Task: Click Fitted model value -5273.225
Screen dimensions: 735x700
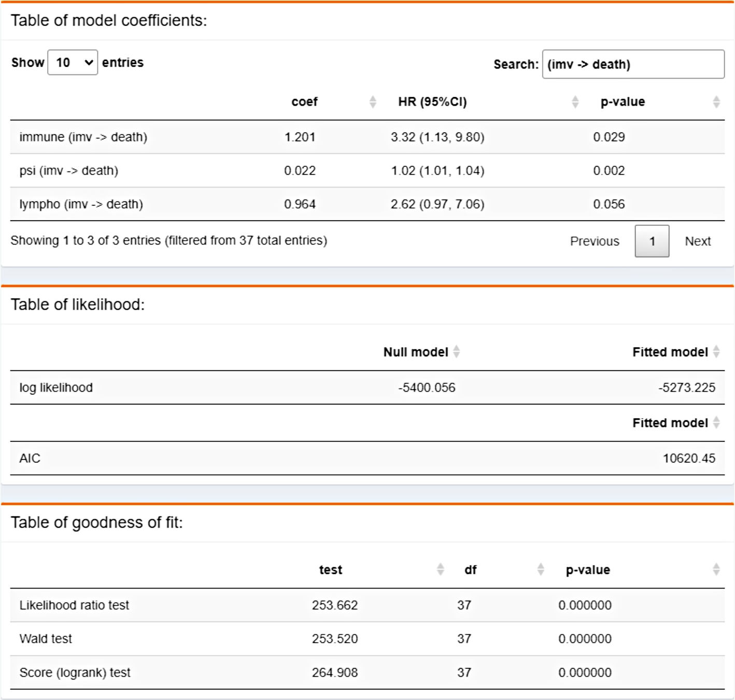Action: tap(687, 388)
